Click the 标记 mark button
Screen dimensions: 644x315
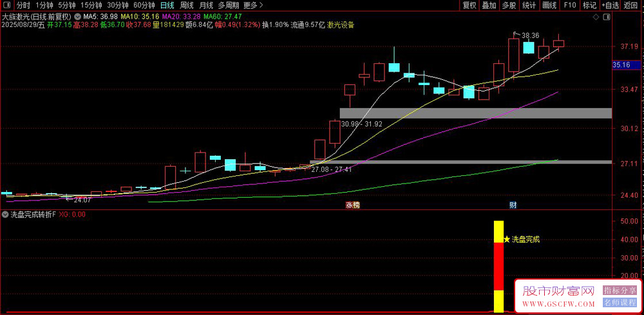point(589,5)
